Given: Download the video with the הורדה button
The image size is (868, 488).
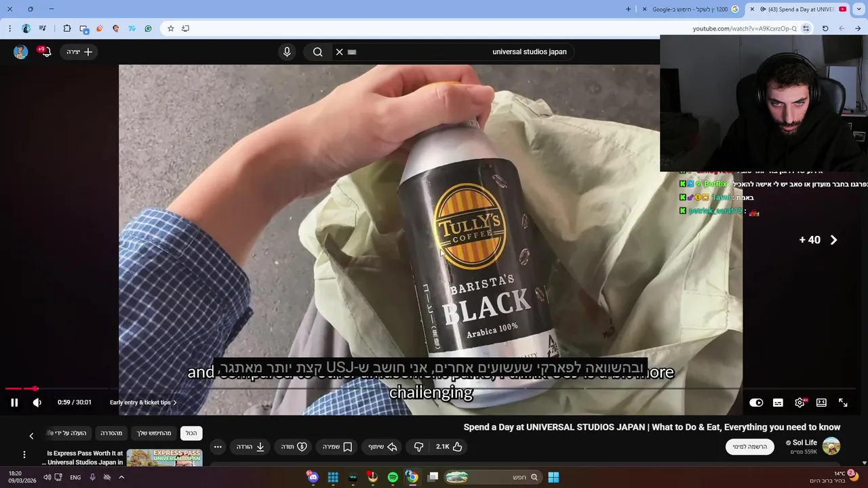Looking at the screenshot, I should click(250, 447).
